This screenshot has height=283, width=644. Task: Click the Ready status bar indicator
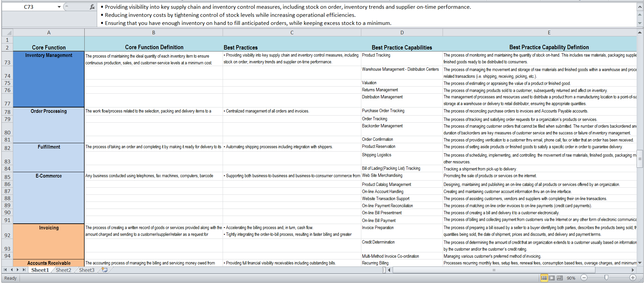tap(10, 278)
